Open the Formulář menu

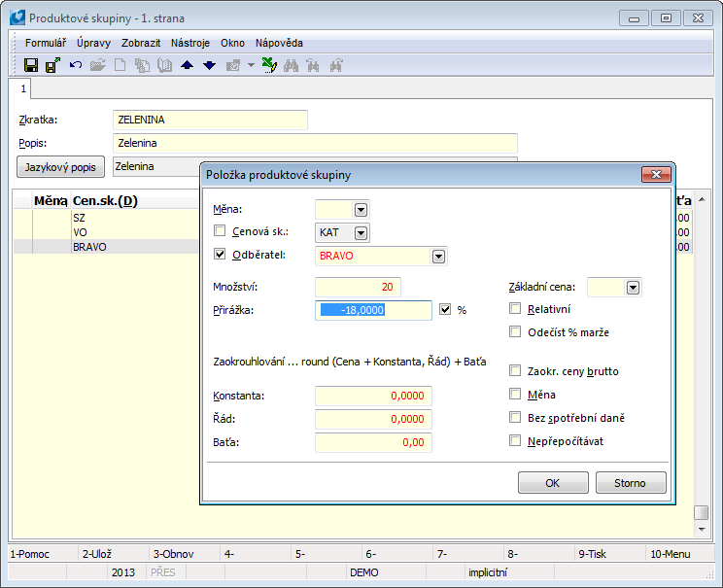coord(46,43)
